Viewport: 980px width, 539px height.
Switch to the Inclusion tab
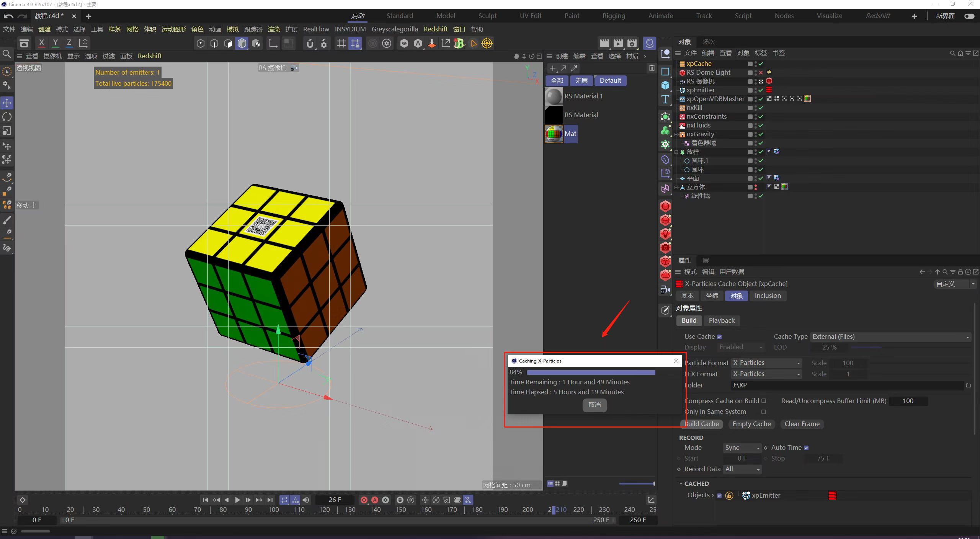click(768, 296)
